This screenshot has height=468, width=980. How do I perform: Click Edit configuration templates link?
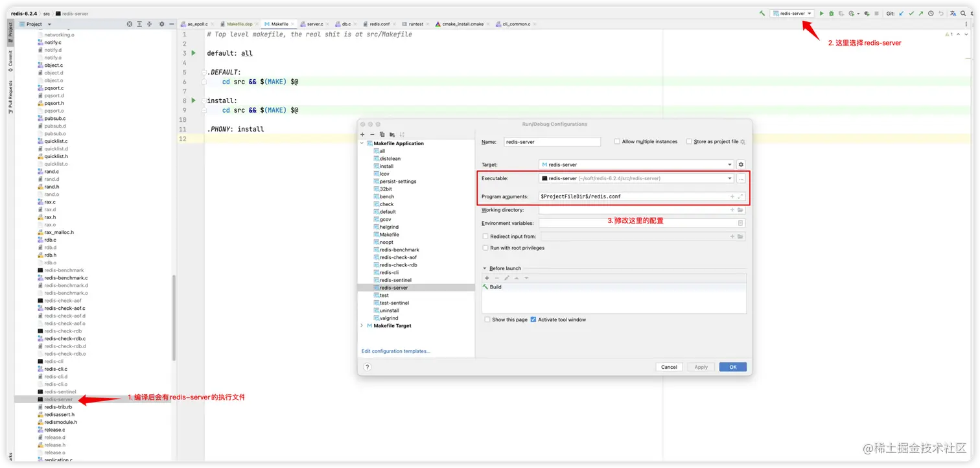(x=396, y=351)
